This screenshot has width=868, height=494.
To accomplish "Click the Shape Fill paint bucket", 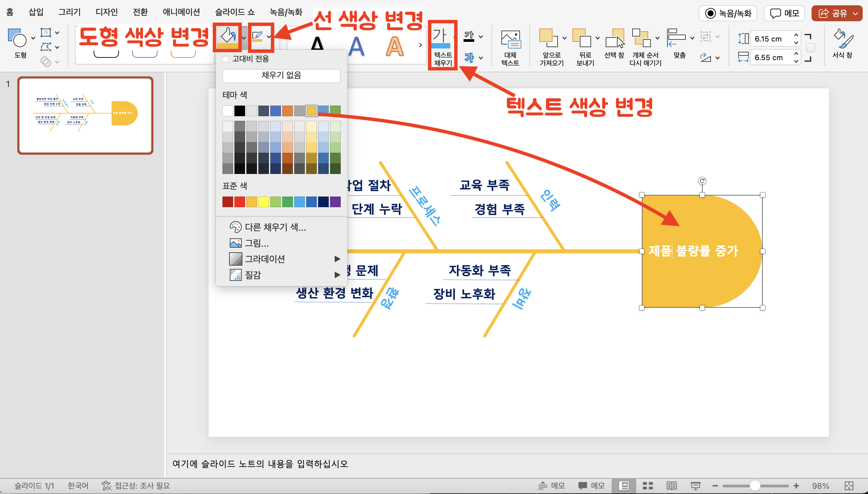I will [x=227, y=37].
